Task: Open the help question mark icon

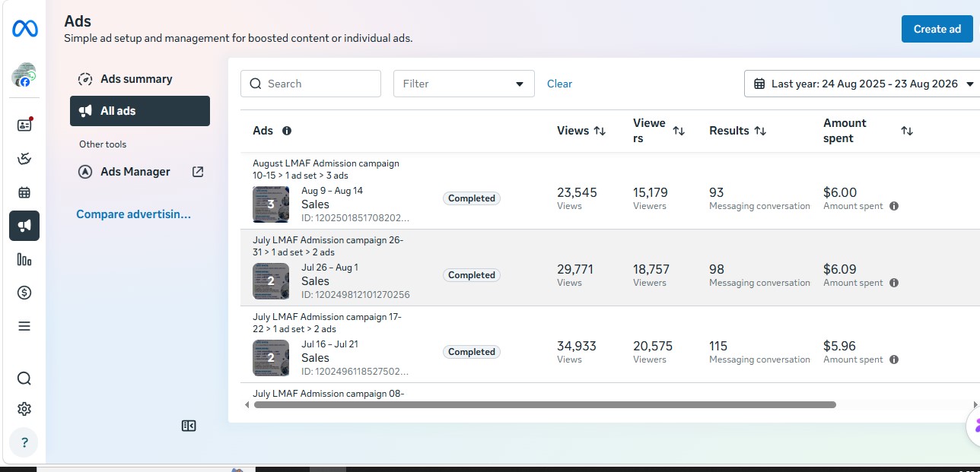Action: (x=24, y=442)
